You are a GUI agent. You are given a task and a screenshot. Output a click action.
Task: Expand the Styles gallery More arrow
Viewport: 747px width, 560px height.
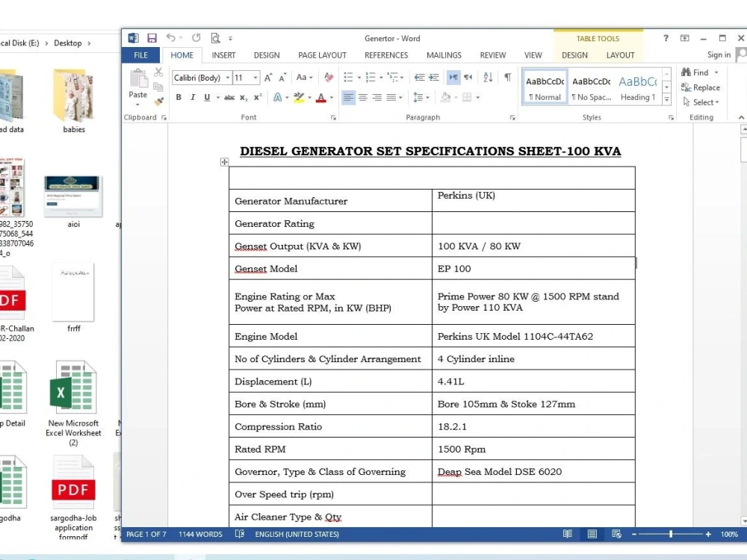click(x=666, y=99)
